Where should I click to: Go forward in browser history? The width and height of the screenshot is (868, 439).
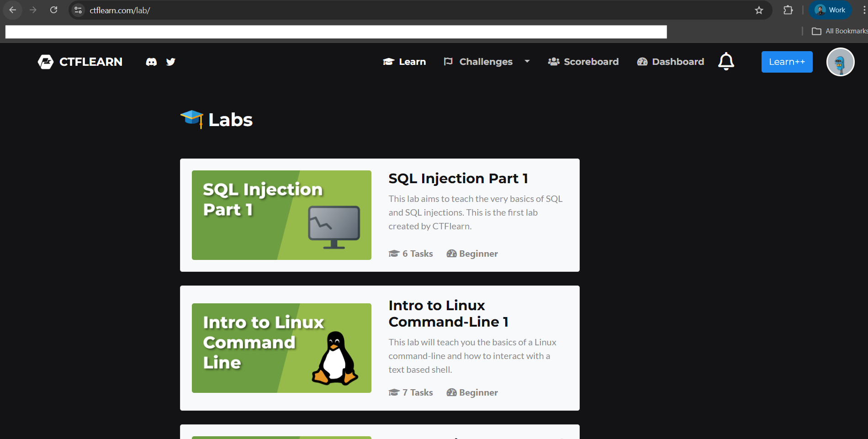(33, 10)
